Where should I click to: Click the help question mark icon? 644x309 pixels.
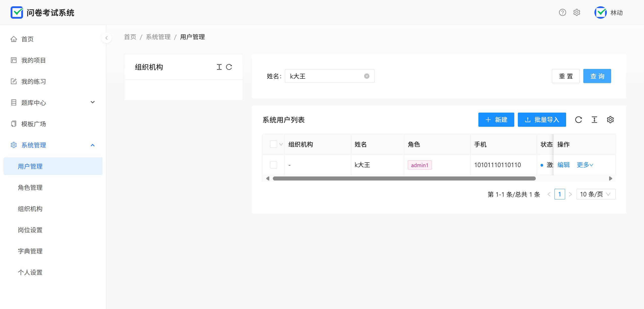(x=562, y=12)
